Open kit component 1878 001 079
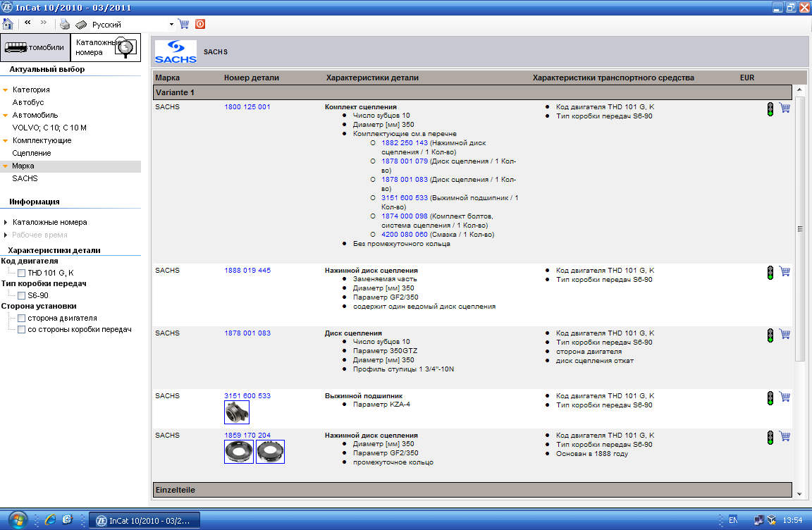The height and width of the screenshot is (530, 812). pyautogui.click(x=405, y=161)
